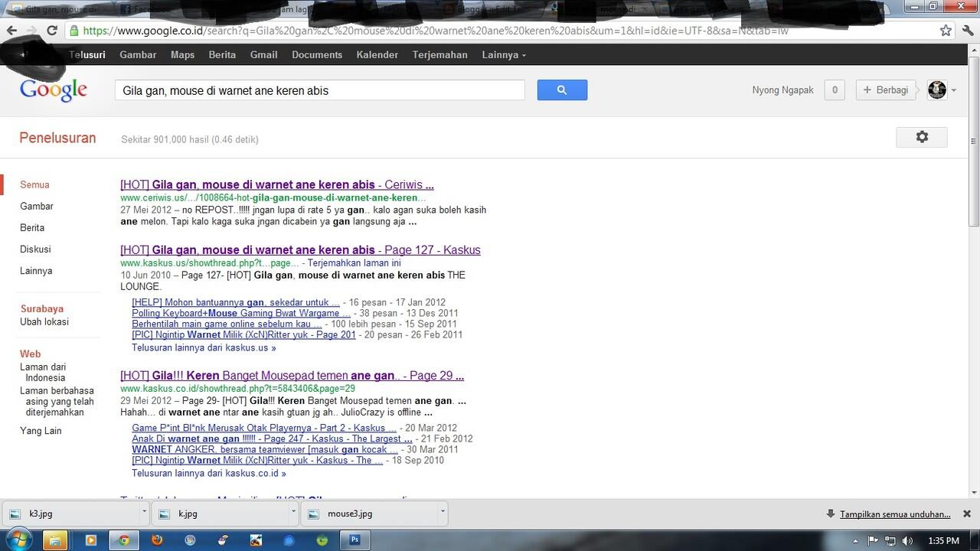The width and height of the screenshot is (980, 551).
Task: Click Ubah lokasi link
Action: (44, 322)
